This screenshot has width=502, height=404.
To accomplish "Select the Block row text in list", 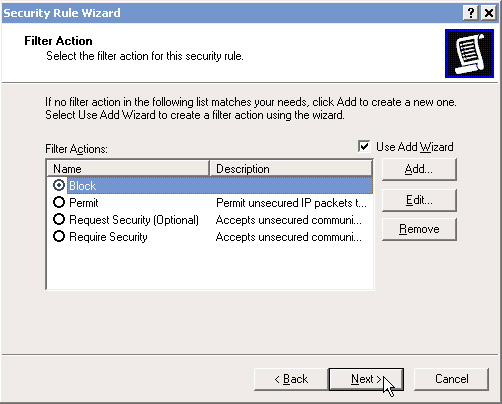I will 82,186.
